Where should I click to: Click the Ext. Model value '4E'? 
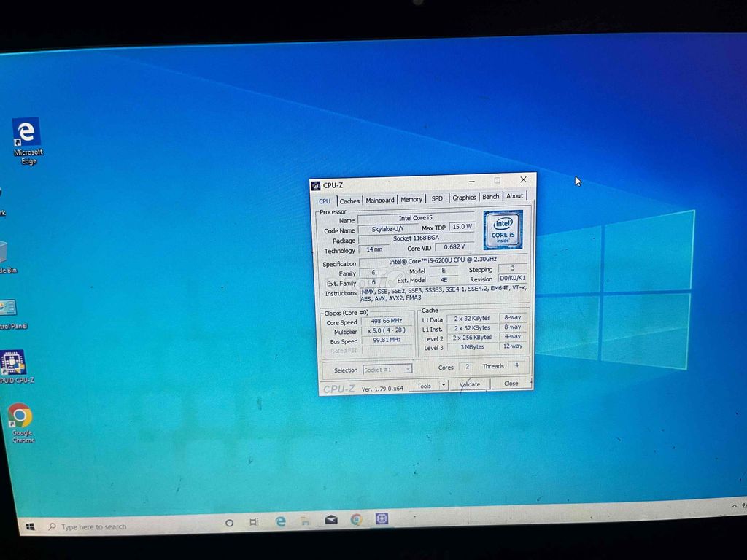coord(444,280)
